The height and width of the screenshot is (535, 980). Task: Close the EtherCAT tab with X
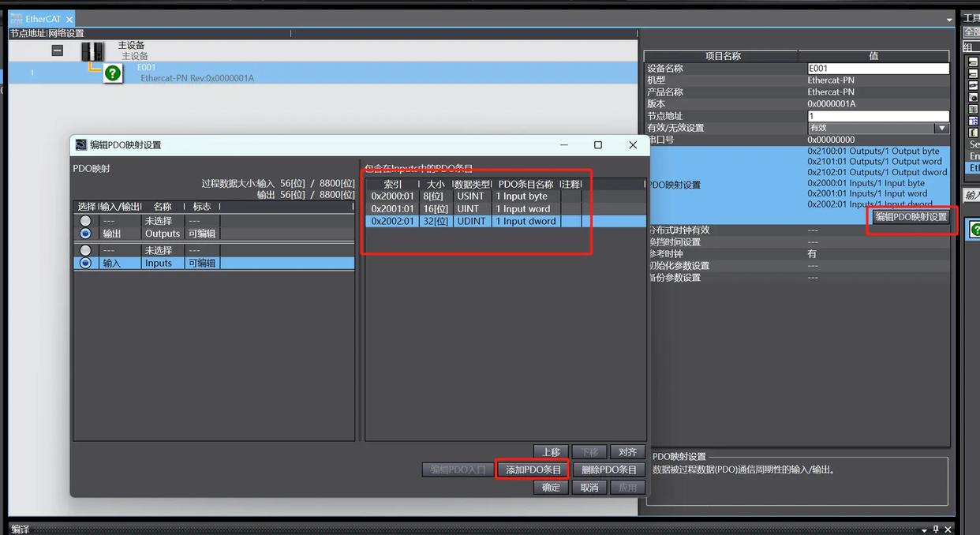(69, 19)
